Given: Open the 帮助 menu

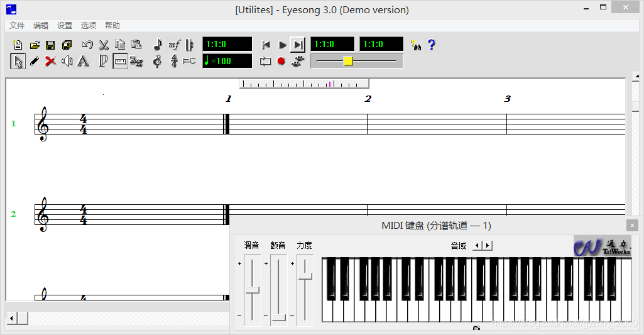Looking at the screenshot, I should coord(112,26).
